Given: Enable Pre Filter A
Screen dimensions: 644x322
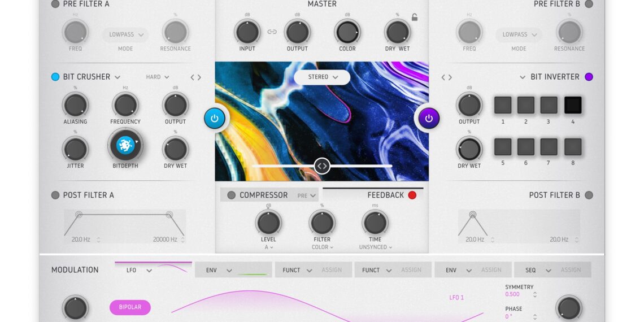Looking at the screenshot, I should [x=55, y=4].
